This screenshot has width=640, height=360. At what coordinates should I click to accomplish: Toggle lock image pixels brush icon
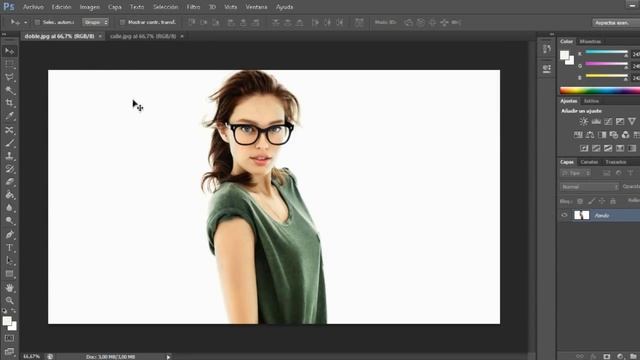(x=591, y=201)
